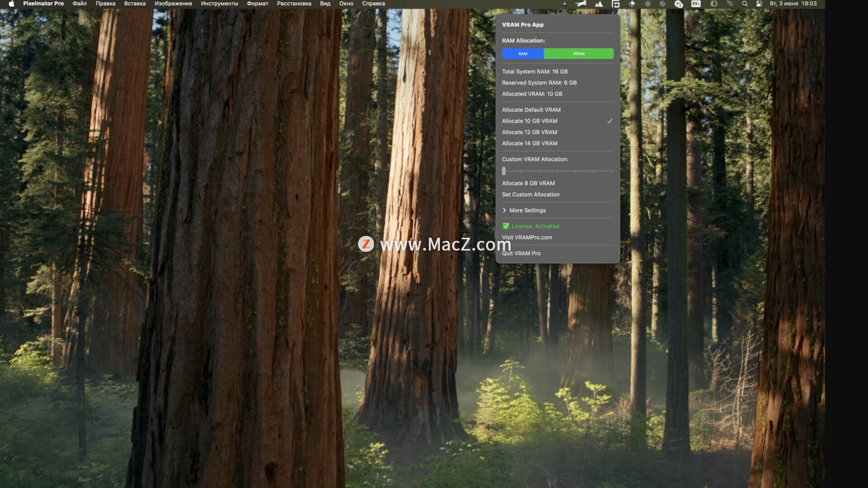Screen dimensions: 868x488
Task: Open Control Center toggles icon
Action: click(759, 4)
